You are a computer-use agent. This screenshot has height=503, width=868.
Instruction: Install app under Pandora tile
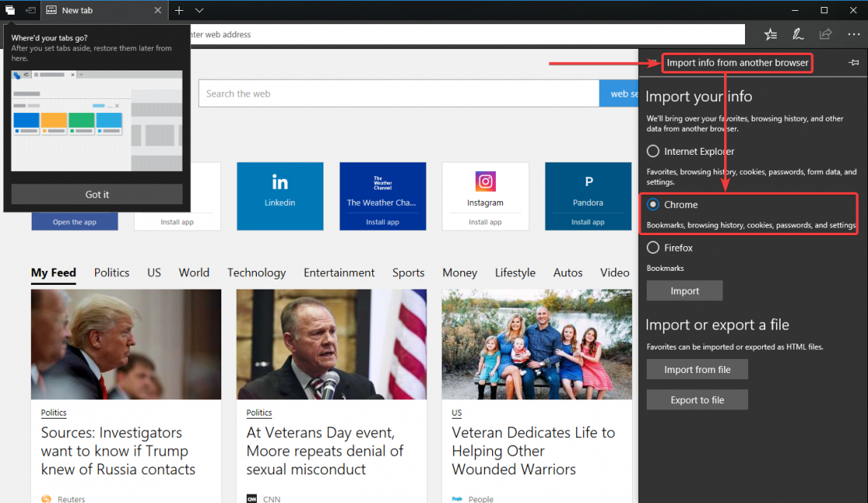pyautogui.click(x=588, y=222)
